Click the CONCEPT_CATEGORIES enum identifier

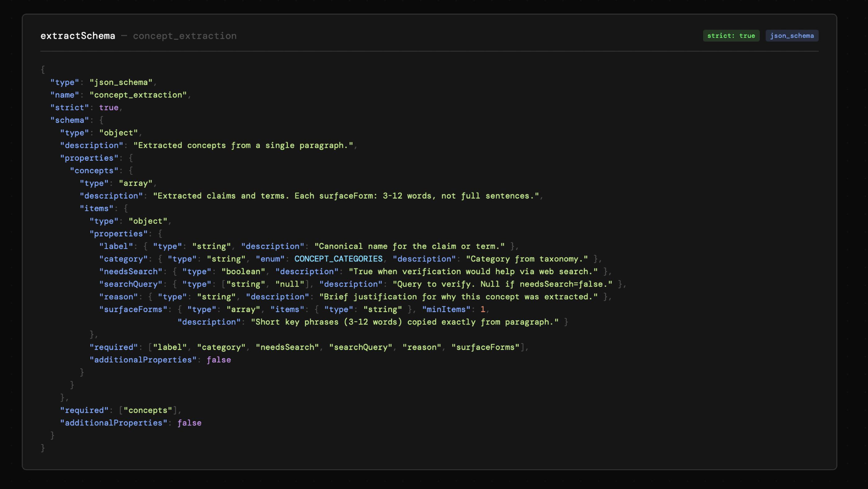tap(338, 259)
